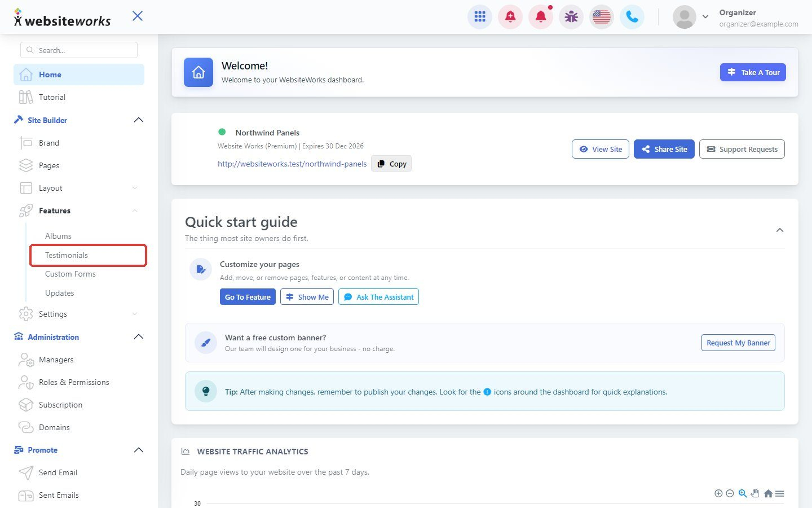Image resolution: width=812 pixels, height=508 pixels.
Task: Click the chart zoom-in plus icon
Action: pos(718,493)
